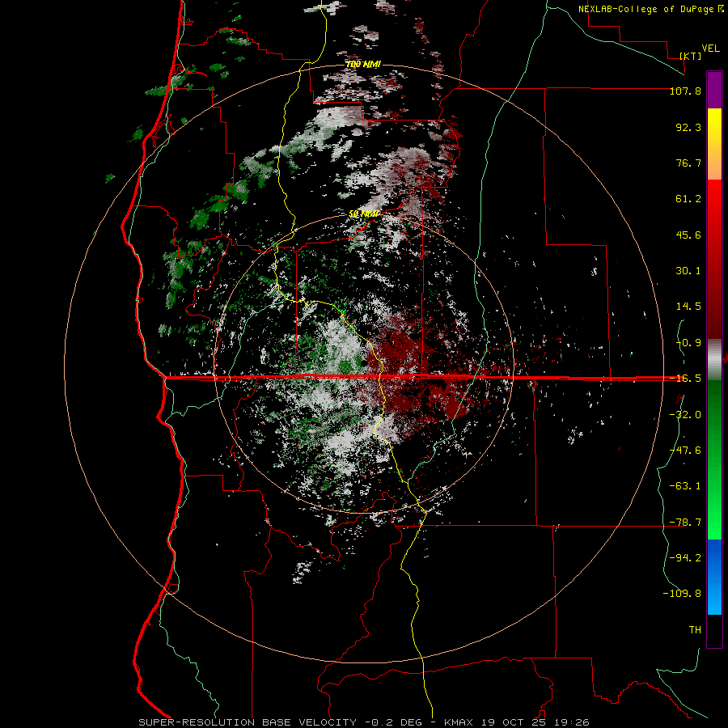
Task: Click the NEXLAB-College of DuPage label
Action: [x=650, y=9]
